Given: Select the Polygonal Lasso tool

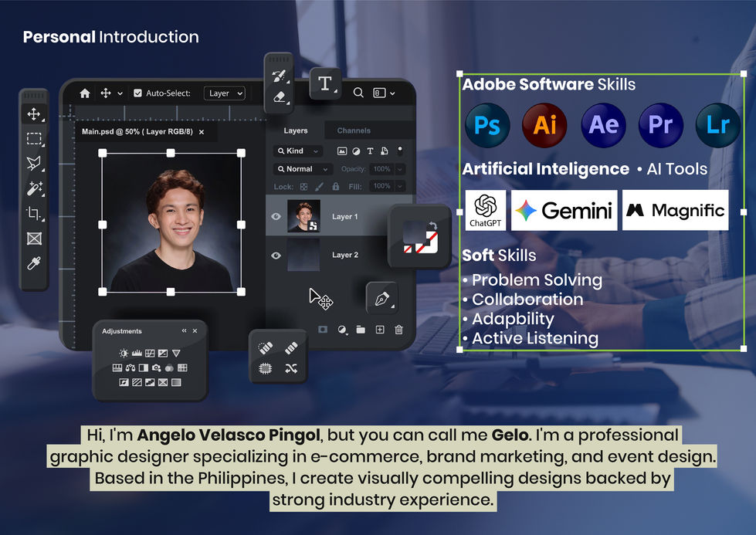Looking at the screenshot, I should click(34, 164).
